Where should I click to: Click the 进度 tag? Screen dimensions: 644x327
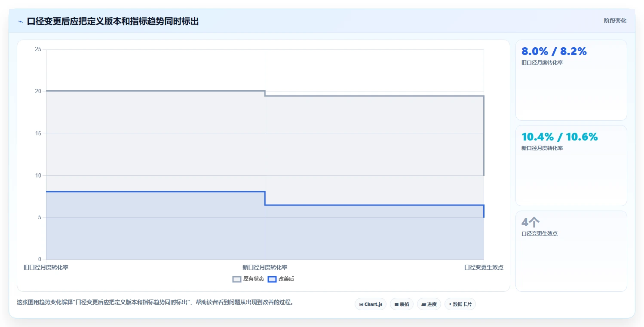pyautogui.click(x=429, y=304)
